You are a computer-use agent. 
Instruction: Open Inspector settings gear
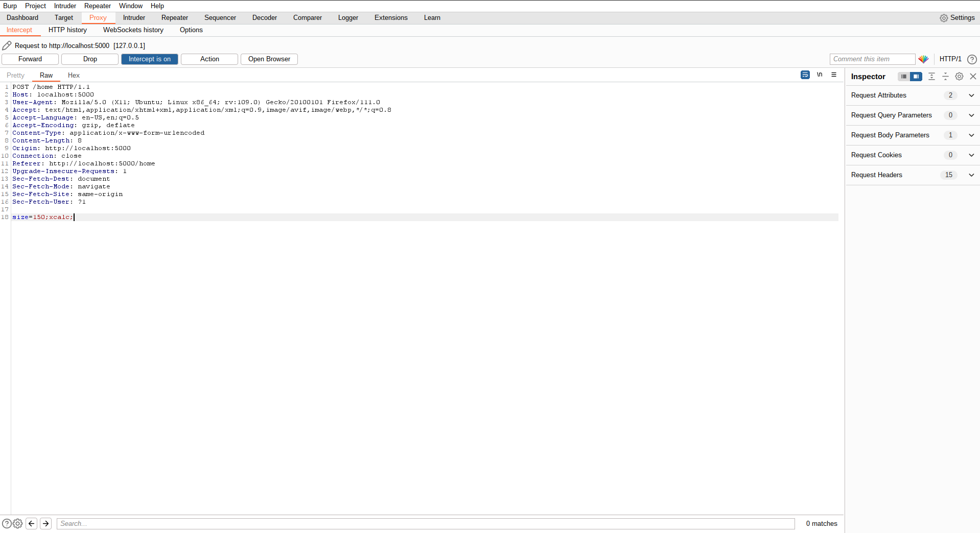[x=959, y=77]
